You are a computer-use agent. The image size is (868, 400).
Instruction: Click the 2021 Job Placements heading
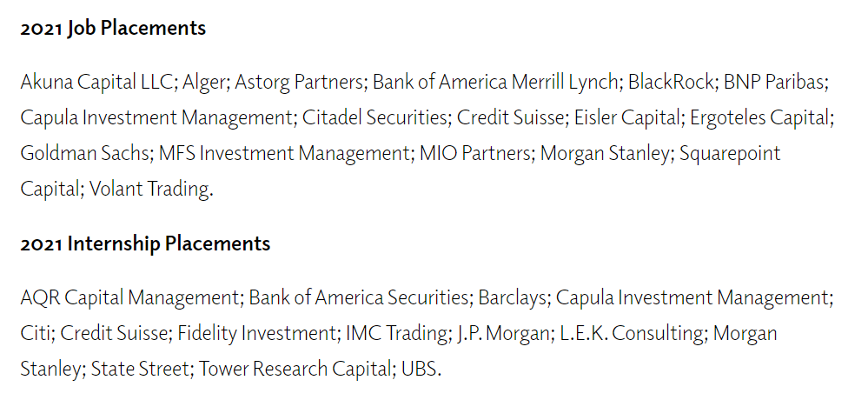[x=113, y=28]
